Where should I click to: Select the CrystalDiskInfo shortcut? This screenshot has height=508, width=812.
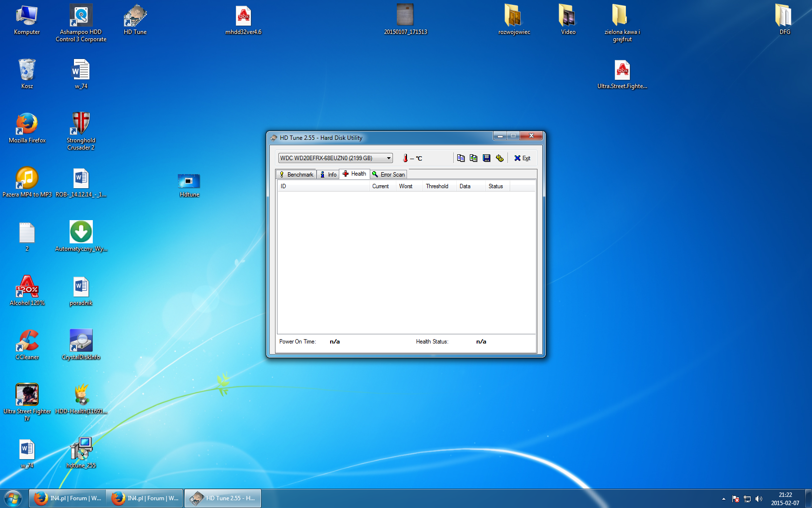81,345
